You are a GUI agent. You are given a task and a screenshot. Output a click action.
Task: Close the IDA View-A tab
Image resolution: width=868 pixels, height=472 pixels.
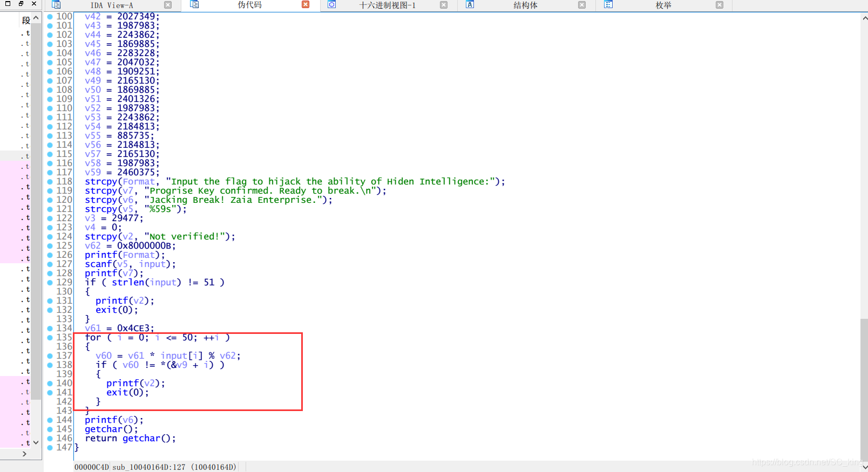point(168,5)
